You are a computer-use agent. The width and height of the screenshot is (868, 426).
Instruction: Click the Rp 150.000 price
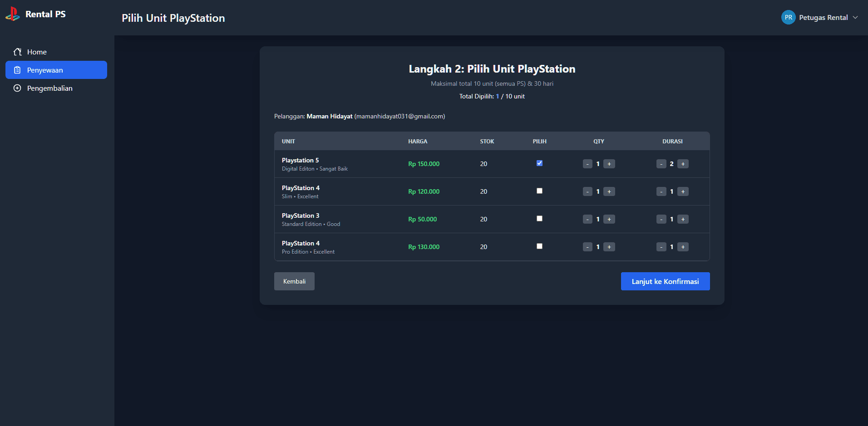(x=424, y=164)
